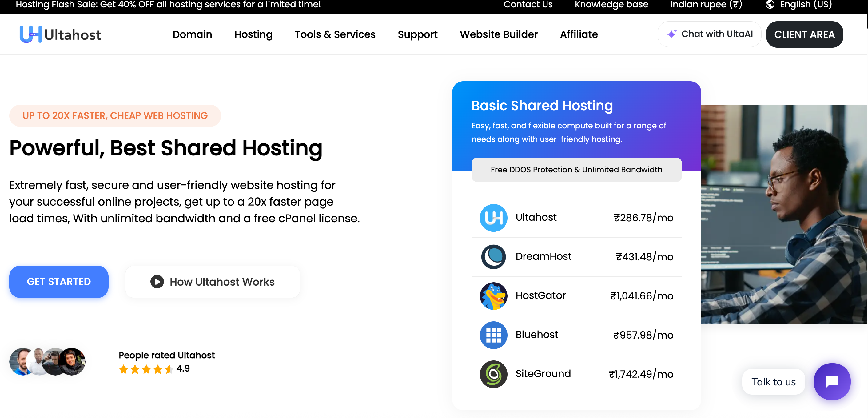This screenshot has height=418, width=868.
Task: Open the Support menu
Action: tap(417, 34)
